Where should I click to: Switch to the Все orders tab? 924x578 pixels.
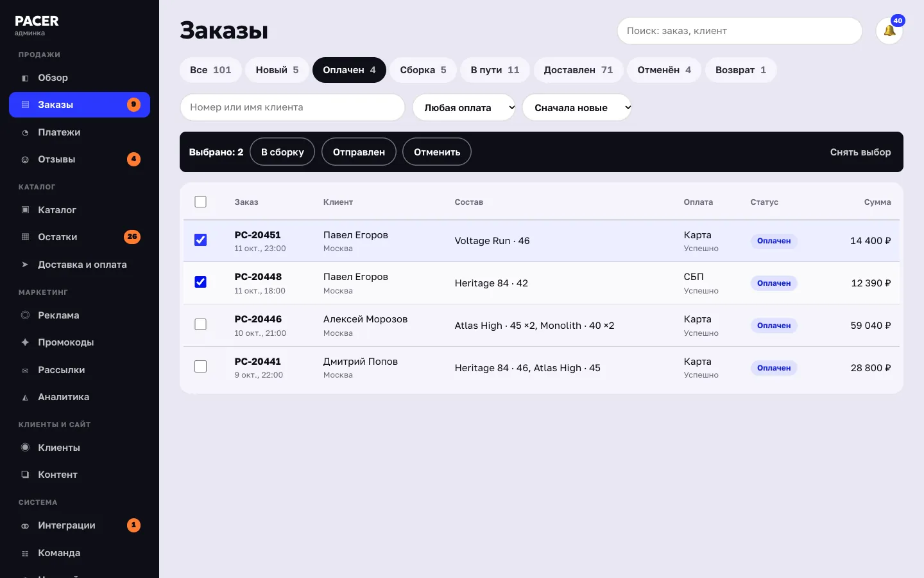[210, 70]
